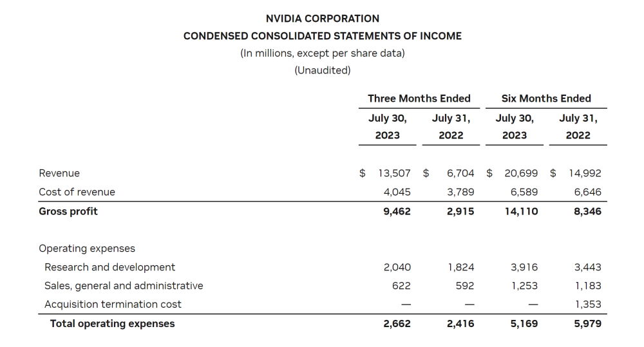Image resolution: width=644 pixels, height=347 pixels.
Task: Select the Condensed Consolidated Statements of Income heading
Action: (x=323, y=36)
